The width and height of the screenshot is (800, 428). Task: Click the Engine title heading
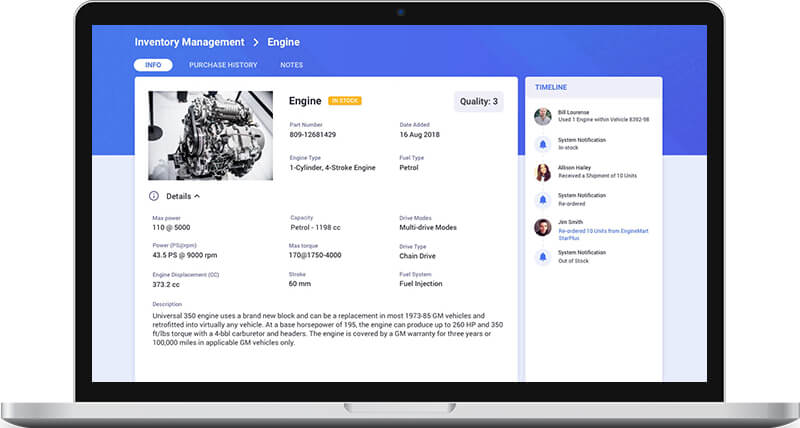point(305,101)
